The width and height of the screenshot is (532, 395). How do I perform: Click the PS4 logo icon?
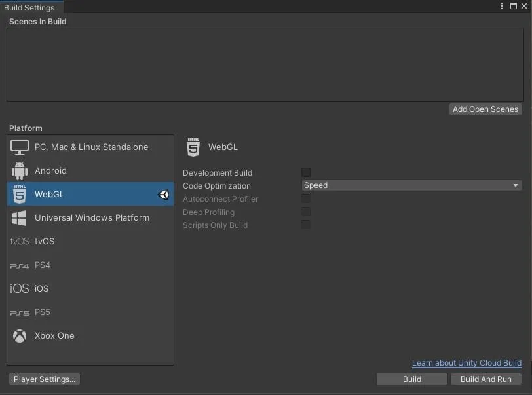tap(20, 266)
